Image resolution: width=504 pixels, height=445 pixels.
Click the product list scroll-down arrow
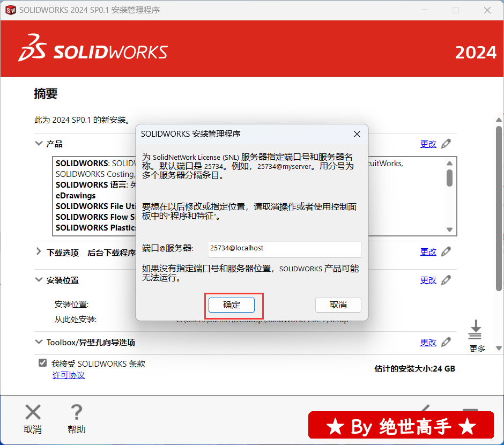click(x=450, y=229)
